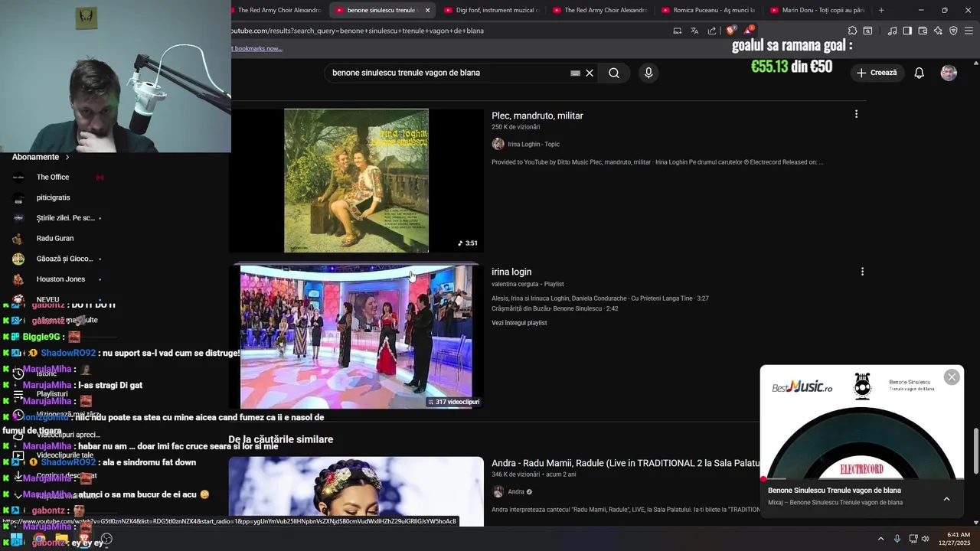Open more options for irina login playlist
The height and width of the screenshot is (551, 980).
pos(862,272)
